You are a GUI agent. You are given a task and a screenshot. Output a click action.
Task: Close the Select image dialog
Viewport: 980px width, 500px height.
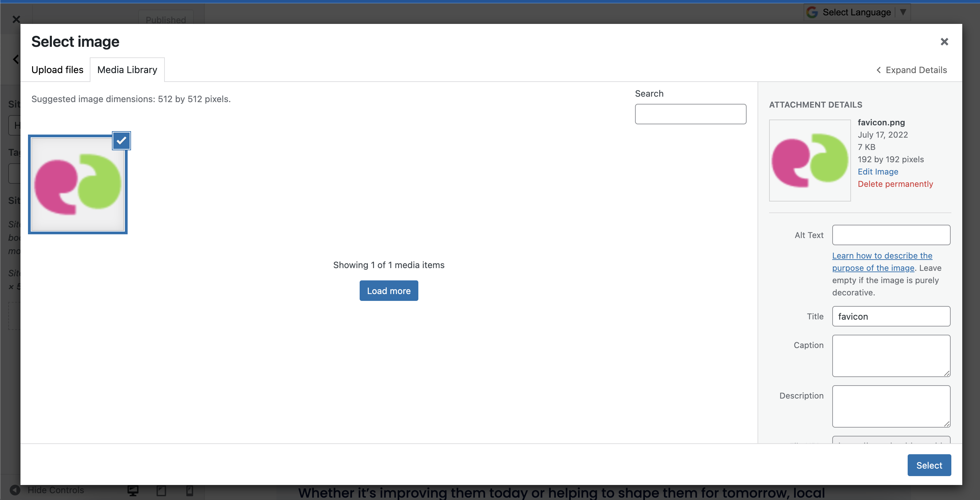[944, 42]
